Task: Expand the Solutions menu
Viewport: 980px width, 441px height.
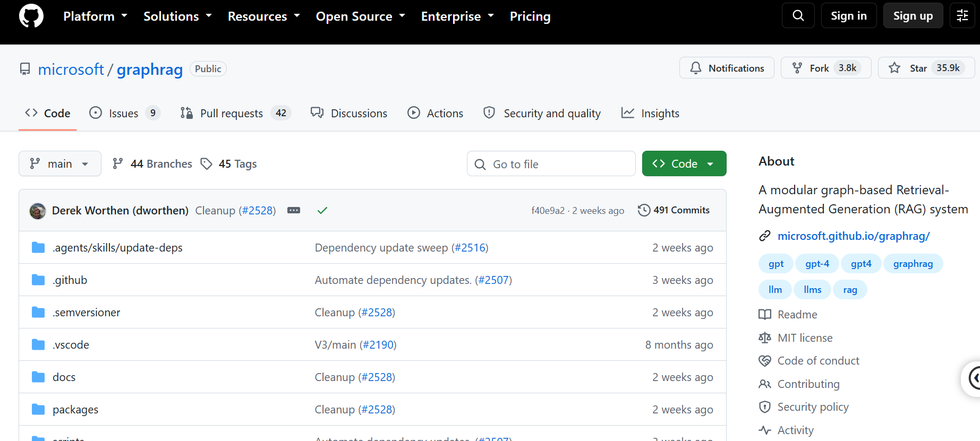Action: coord(177,16)
